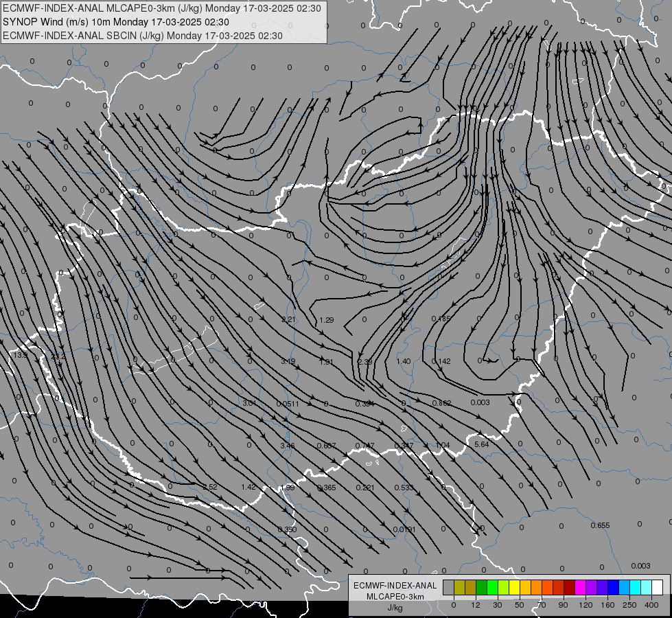Click the map value 0.0511
This screenshot has height=618, width=672.
[x=288, y=404]
